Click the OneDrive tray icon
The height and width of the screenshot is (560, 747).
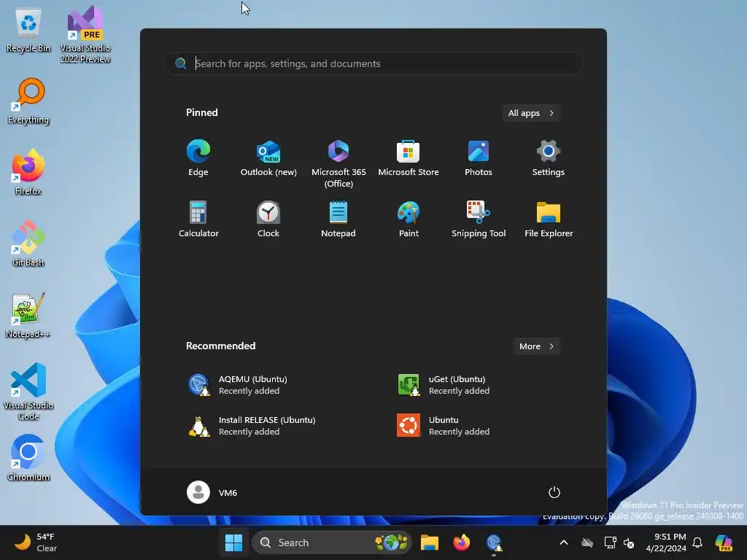pos(587,542)
